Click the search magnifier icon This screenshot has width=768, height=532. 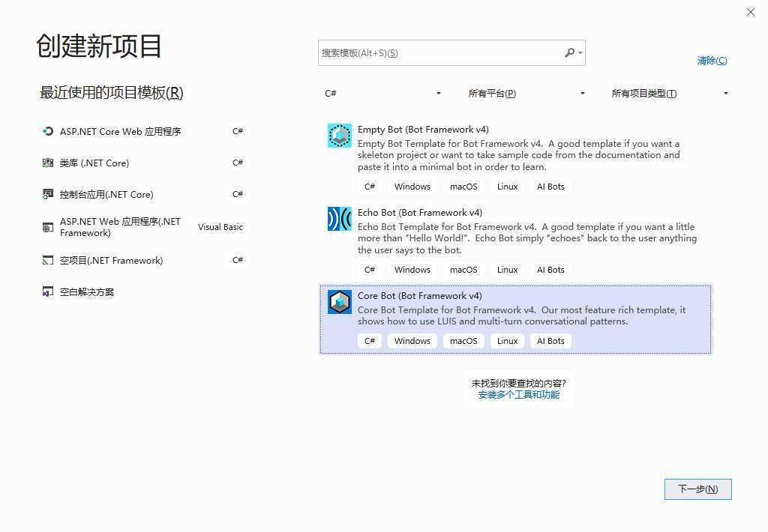tap(569, 52)
